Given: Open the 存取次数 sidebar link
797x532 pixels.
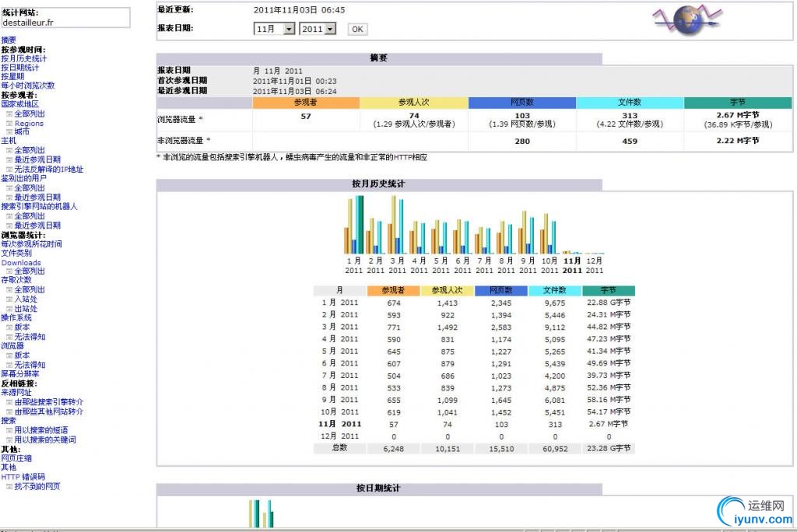Looking at the screenshot, I should click(16, 280).
